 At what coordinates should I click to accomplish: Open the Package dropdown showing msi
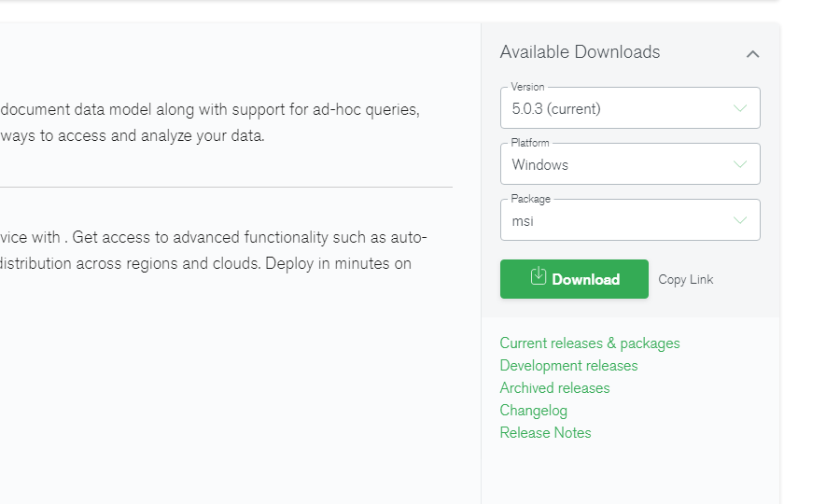630,219
